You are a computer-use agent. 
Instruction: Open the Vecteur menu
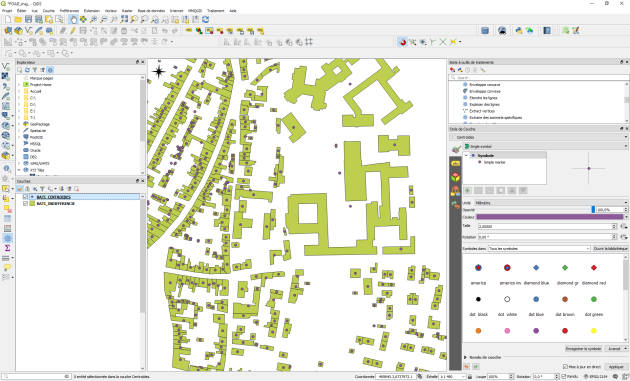point(111,10)
